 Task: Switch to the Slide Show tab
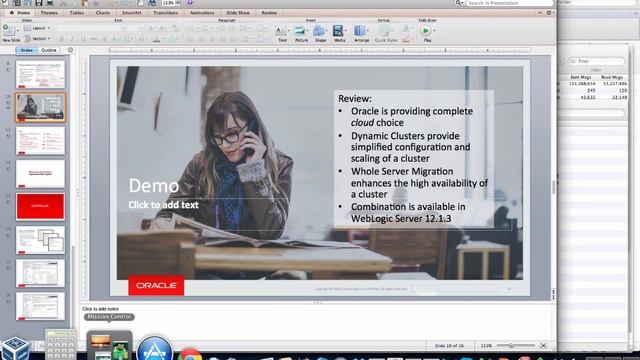(x=238, y=13)
